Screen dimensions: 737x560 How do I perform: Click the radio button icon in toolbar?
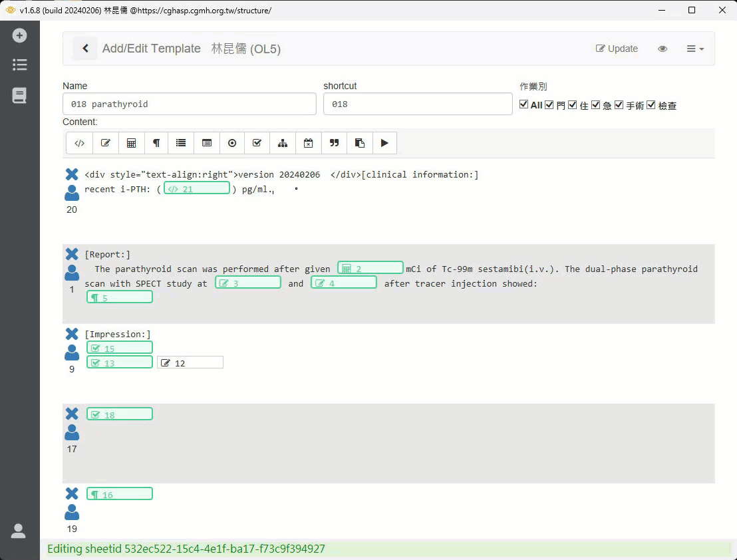(232, 143)
